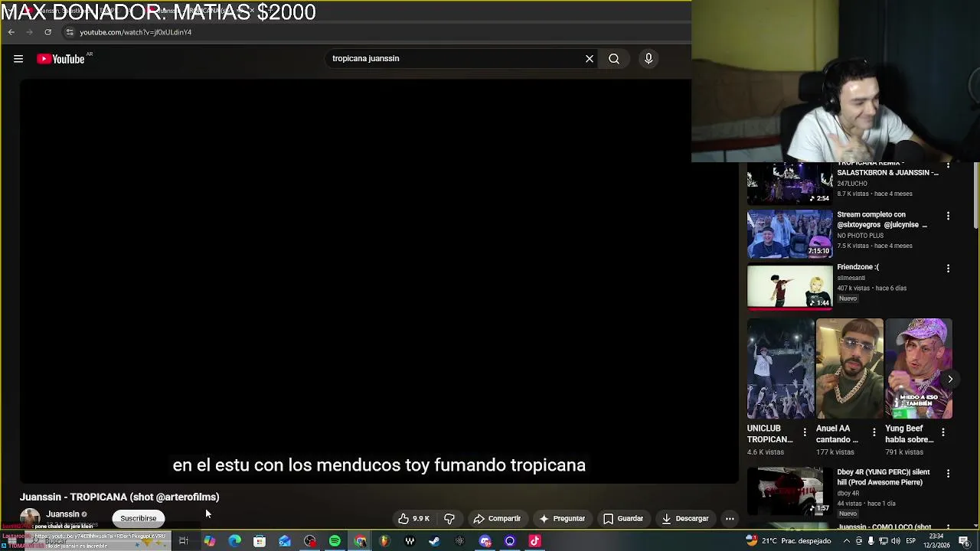Open Juanssin channel name link

pos(63,514)
